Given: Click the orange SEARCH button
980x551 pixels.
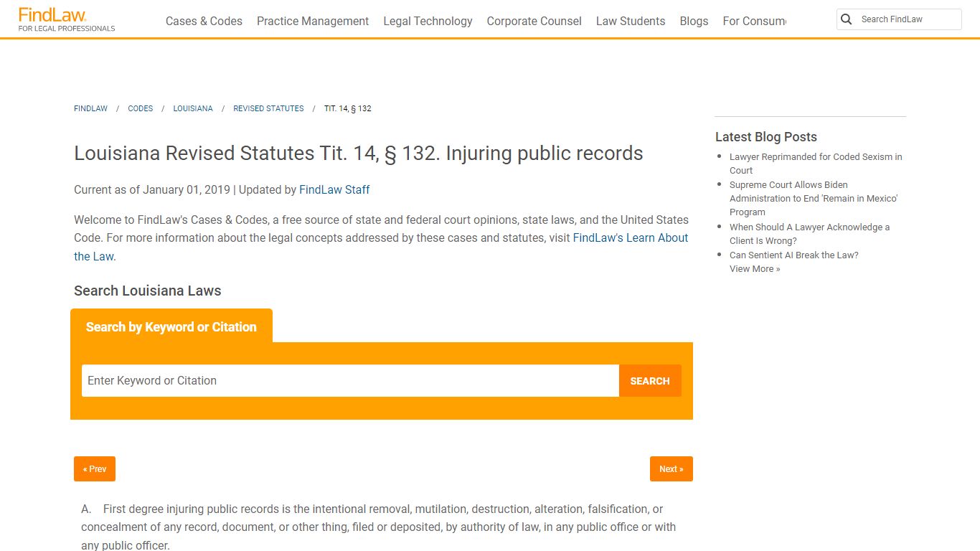Looking at the screenshot, I should pos(650,381).
